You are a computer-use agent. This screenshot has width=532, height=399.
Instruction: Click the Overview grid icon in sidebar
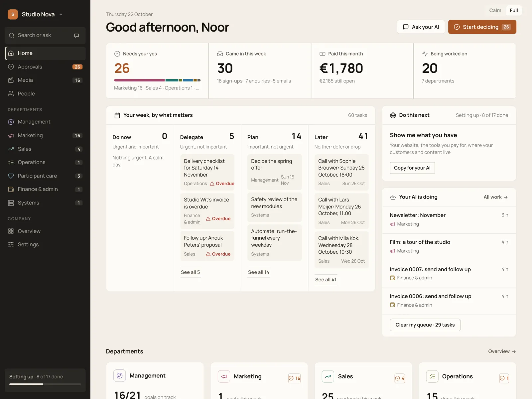click(x=11, y=231)
